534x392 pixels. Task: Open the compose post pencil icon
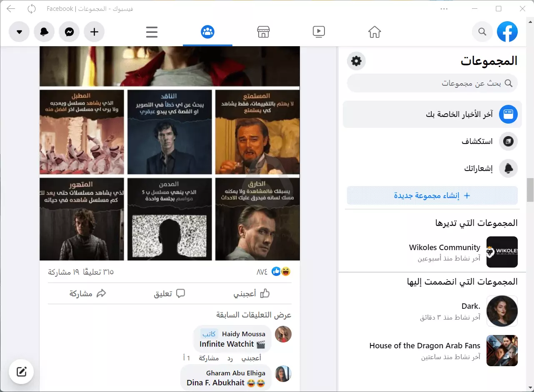[21, 372]
